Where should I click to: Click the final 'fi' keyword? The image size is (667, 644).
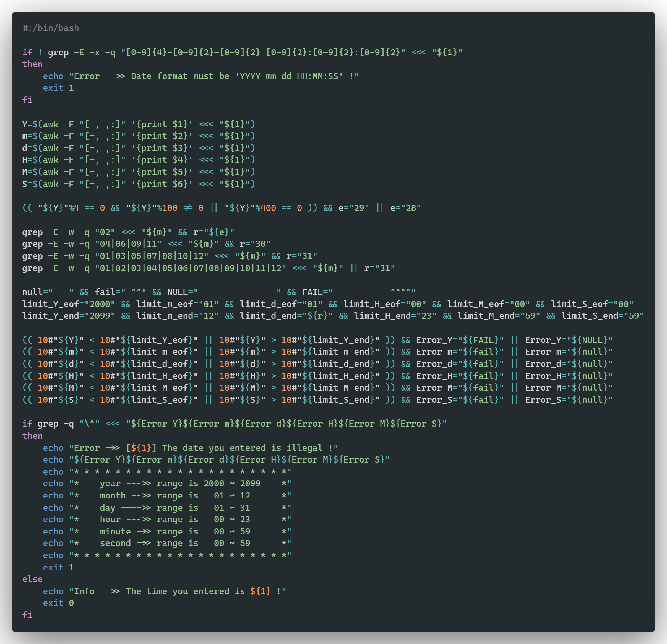[27, 615]
